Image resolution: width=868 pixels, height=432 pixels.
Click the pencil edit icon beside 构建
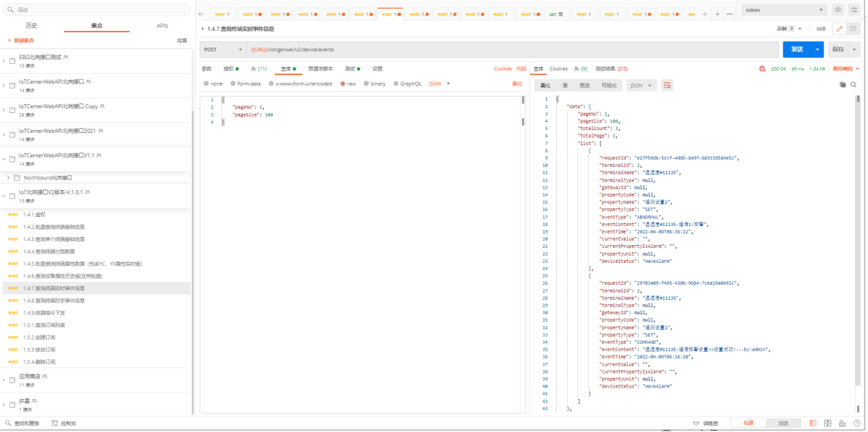pyautogui.click(x=839, y=29)
